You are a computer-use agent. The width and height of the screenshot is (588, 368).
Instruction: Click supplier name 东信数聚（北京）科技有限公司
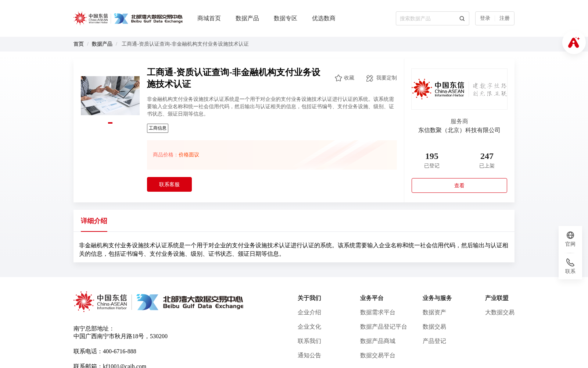[459, 130]
